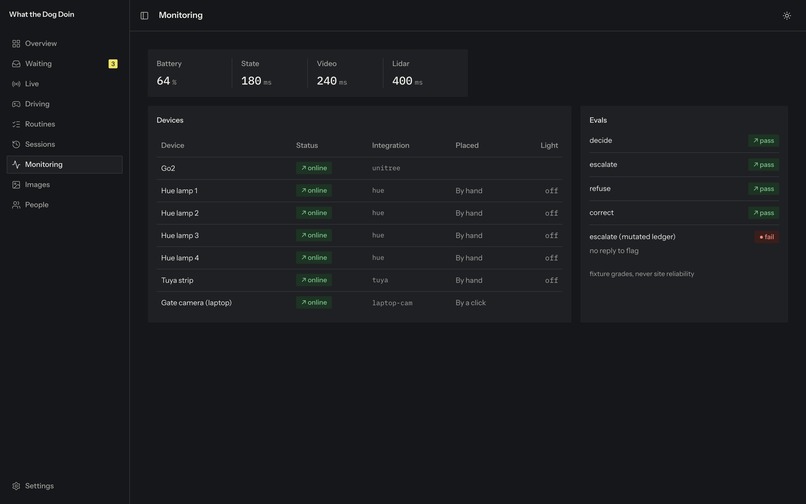Image resolution: width=806 pixels, height=504 pixels.
Task: Click the pass badge for refuse eval
Action: pos(763,189)
